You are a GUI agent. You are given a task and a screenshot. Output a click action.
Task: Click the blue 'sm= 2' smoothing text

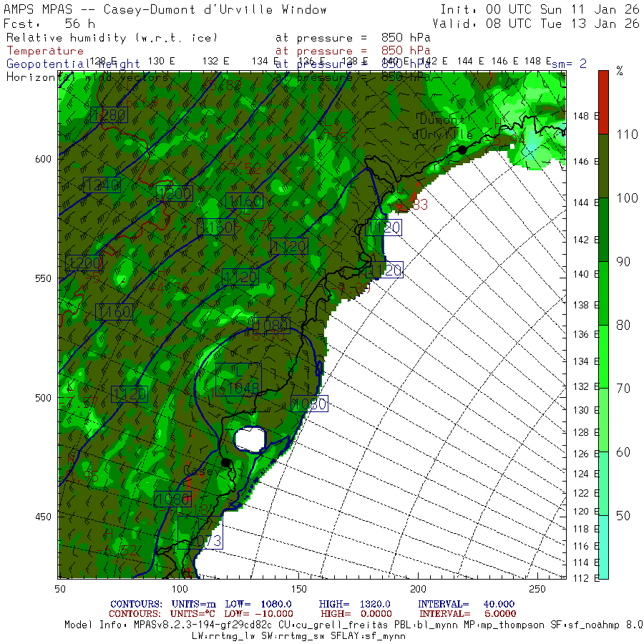[570, 64]
